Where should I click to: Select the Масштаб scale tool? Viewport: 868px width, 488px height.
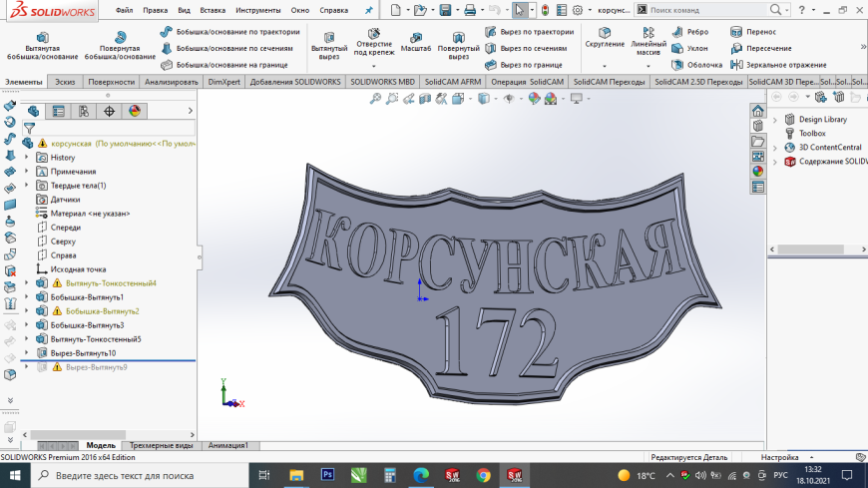coord(416,42)
